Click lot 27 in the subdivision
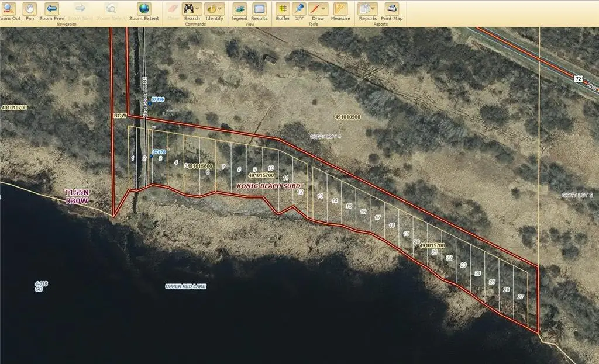The image size is (599, 364). tap(521, 296)
